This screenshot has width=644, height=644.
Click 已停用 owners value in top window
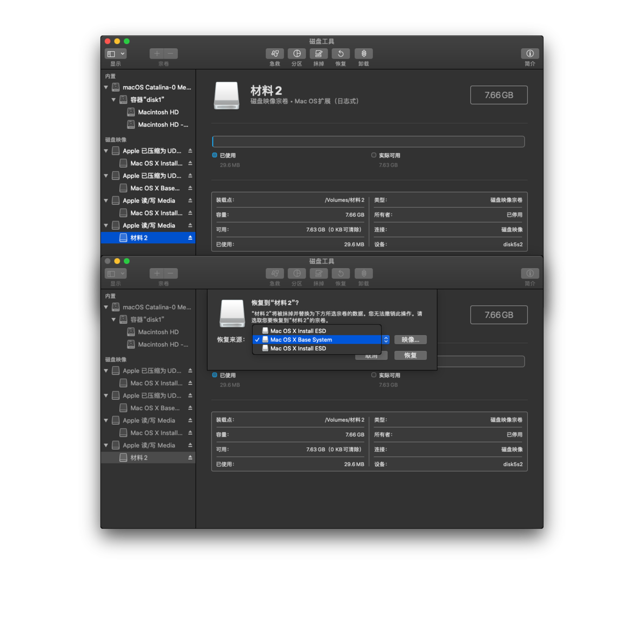(x=514, y=215)
